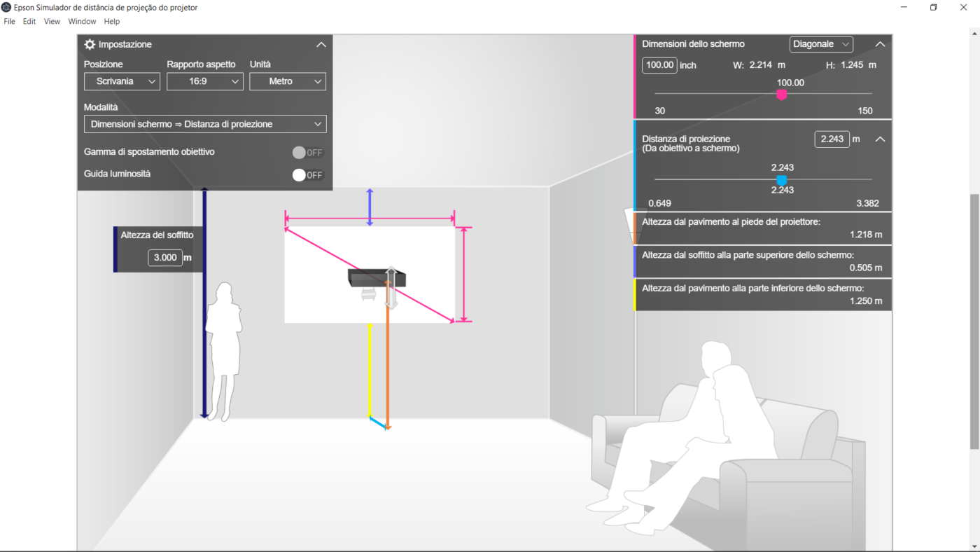
Task: Open the View menu
Action: [52, 22]
